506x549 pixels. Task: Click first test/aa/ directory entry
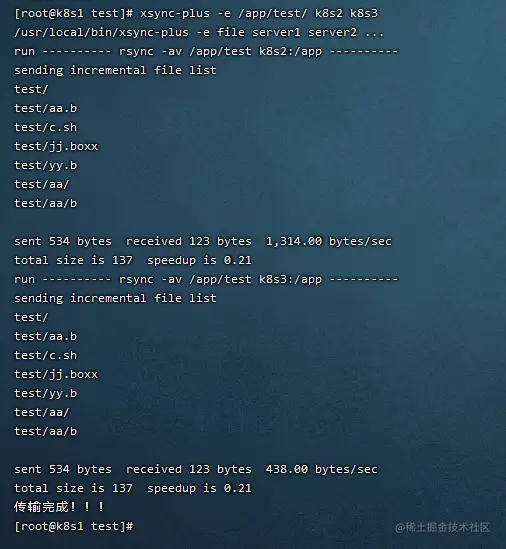click(x=42, y=185)
